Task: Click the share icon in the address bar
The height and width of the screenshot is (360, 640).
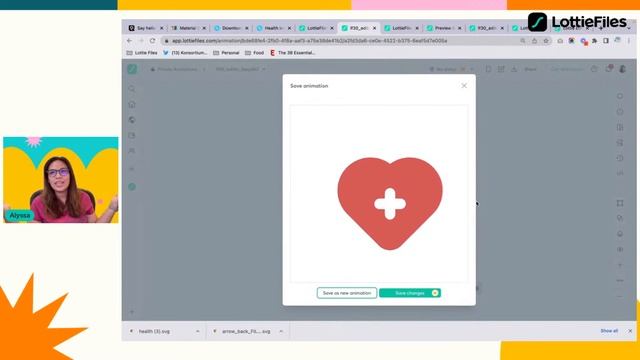Action: [x=534, y=41]
